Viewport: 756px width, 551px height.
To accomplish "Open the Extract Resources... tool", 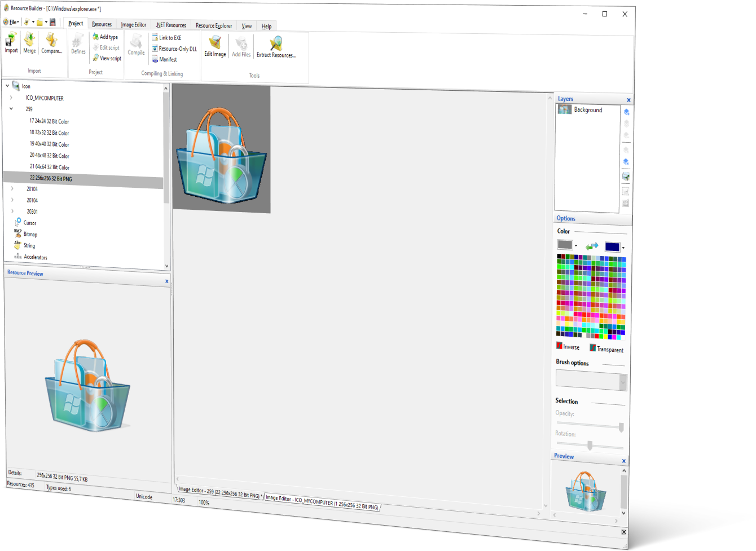I will coord(276,47).
